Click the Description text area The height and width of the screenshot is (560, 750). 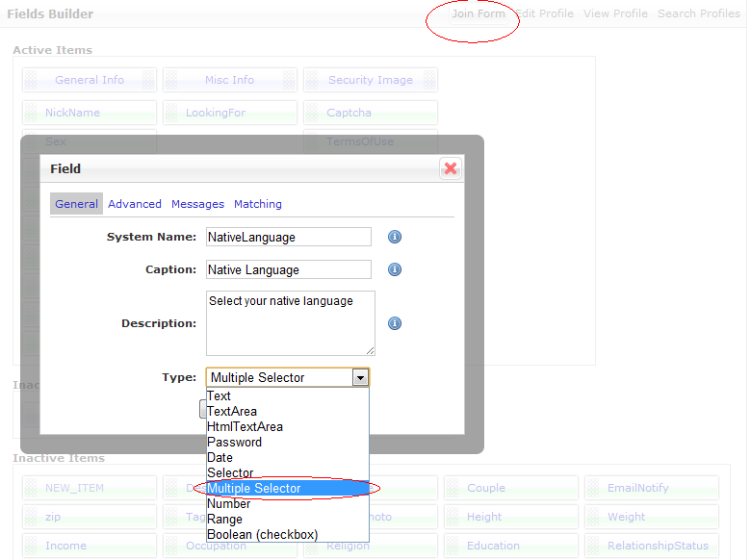pos(290,323)
